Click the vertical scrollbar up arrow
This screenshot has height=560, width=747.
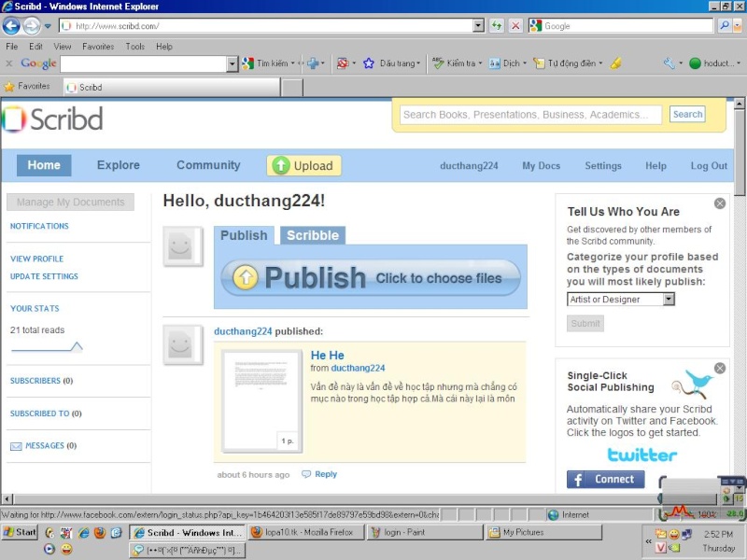tap(739, 104)
